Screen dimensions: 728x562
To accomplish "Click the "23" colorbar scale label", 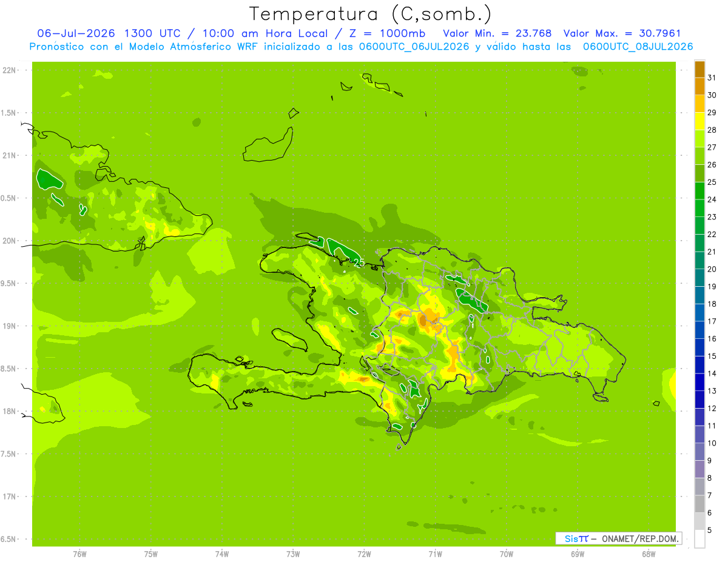I will click(712, 217).
